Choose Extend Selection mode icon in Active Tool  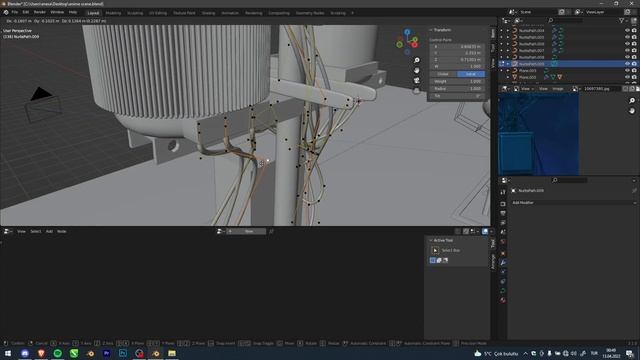click(x=439, y=260)
